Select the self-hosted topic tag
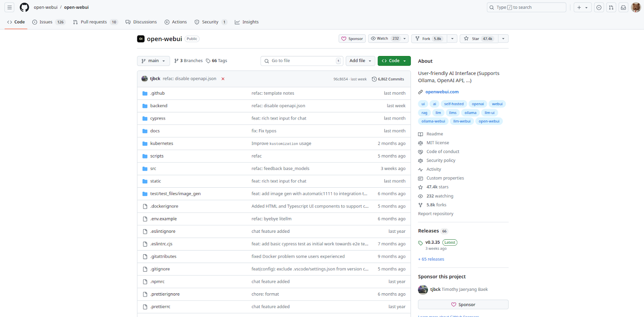Image resolution: width=644 pixels, height=317 pixels. click(x=454, y=104)
